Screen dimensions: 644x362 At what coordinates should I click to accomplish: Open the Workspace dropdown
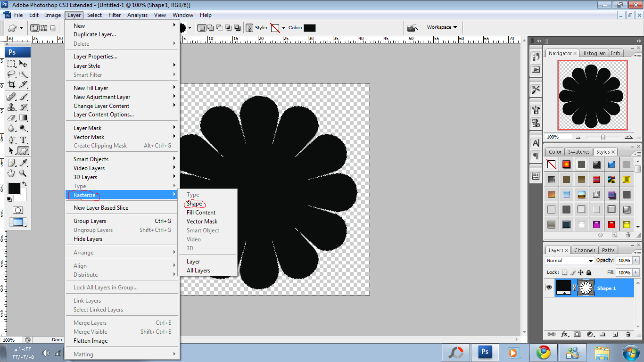tap(442, 27)
